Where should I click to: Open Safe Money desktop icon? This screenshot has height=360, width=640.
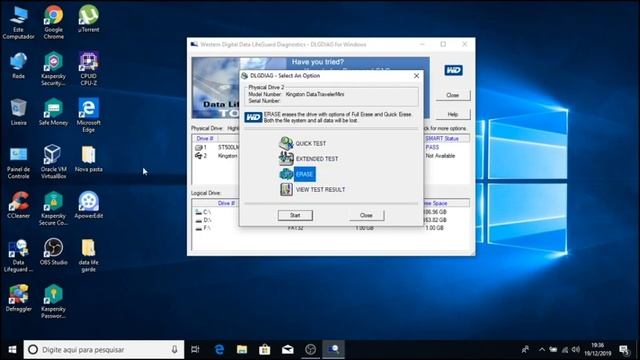pos(53,112)
